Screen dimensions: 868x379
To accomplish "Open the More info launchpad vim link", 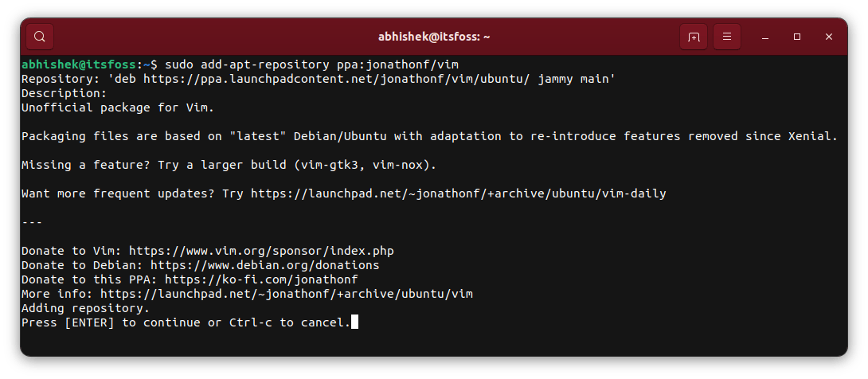I will coord(287,294).
